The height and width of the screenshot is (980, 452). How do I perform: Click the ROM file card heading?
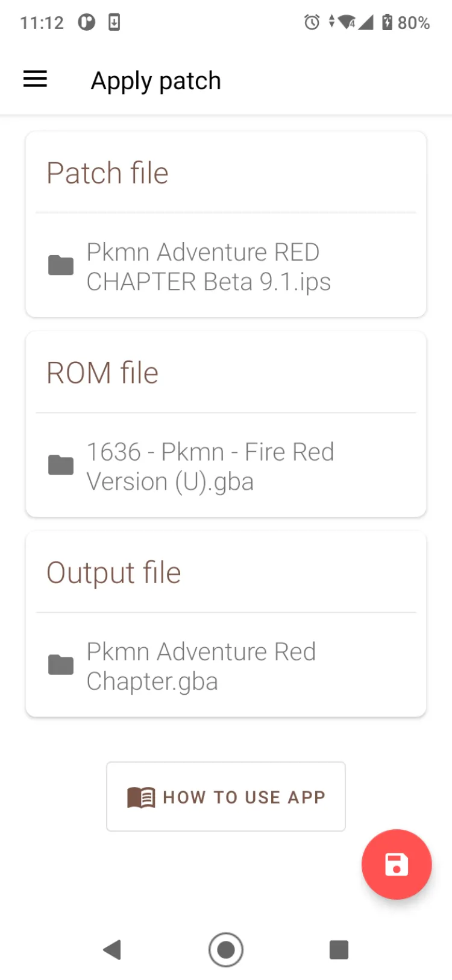(102, 373)
